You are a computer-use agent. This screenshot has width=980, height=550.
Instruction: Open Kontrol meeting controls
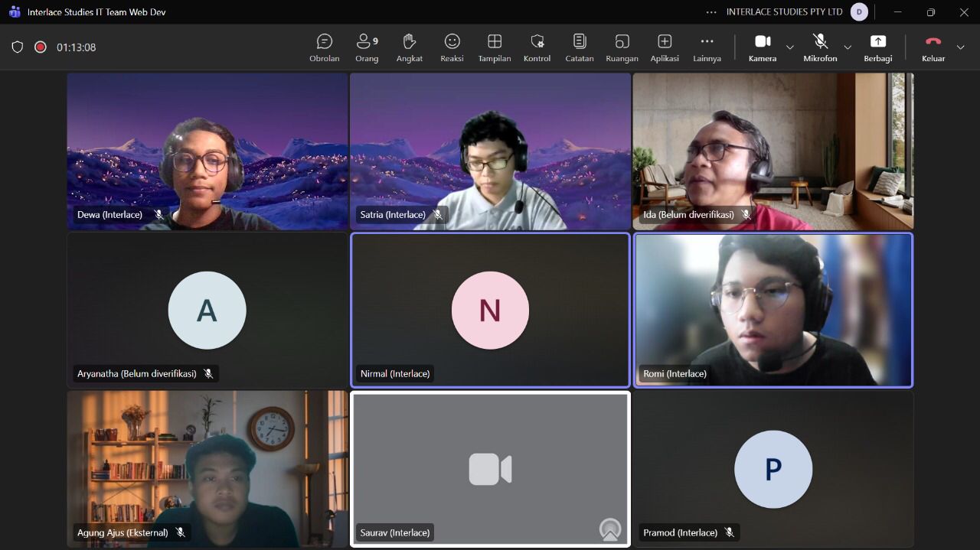point(537,47)
